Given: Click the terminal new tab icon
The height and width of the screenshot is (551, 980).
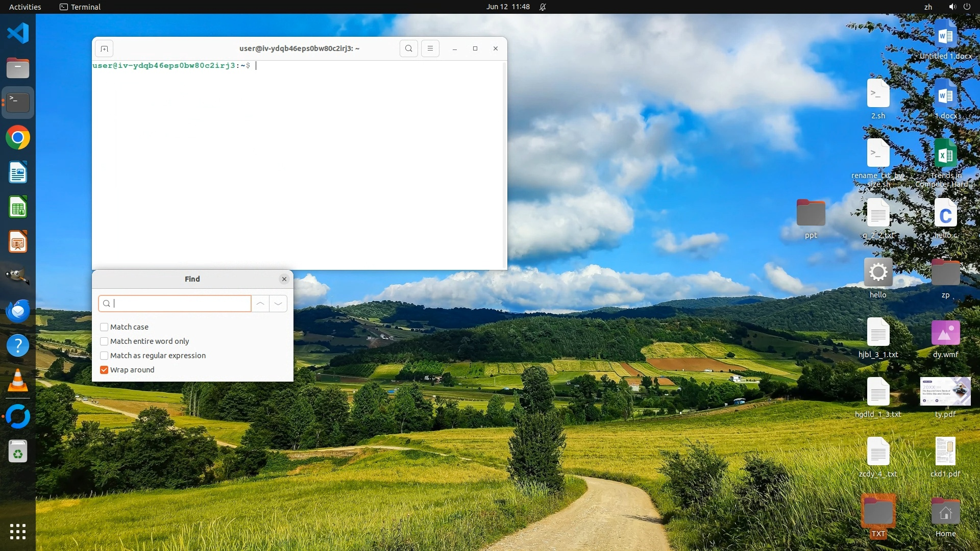Looking at the screenshot, I should pyautogui.click(x=104, y=48).
